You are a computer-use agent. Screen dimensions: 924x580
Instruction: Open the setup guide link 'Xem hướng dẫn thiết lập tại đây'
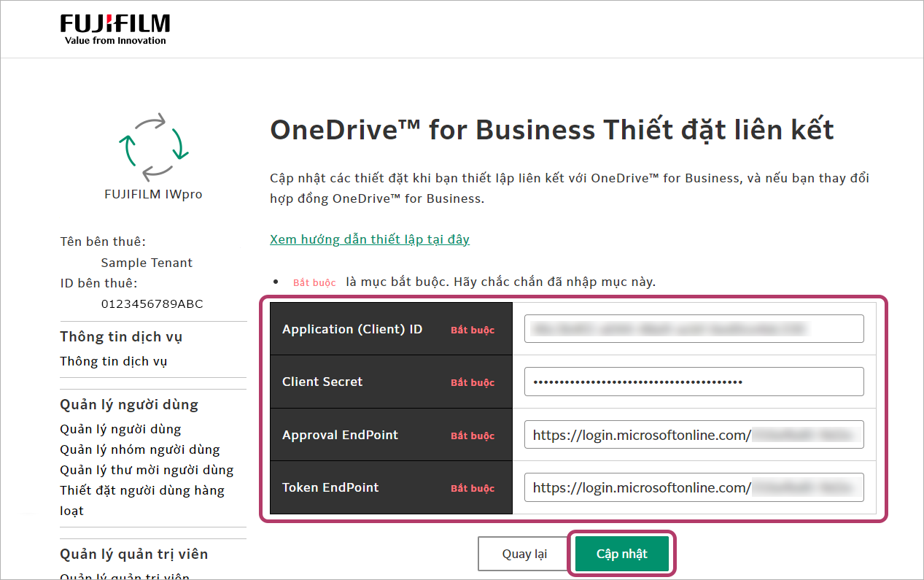point(370,239)
